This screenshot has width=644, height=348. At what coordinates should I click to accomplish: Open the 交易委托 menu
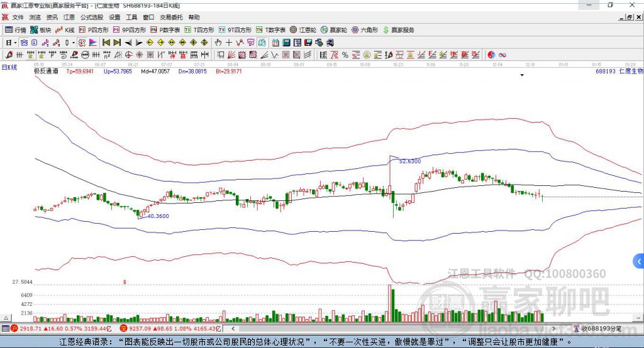coord(171,17)
